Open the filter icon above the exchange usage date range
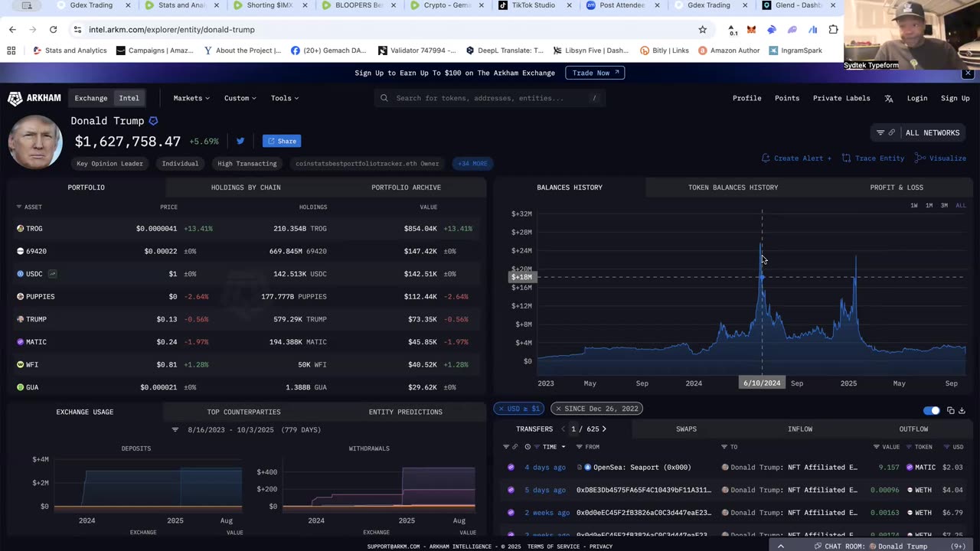This screenshot has height=551, width=980. coord(175,430)
